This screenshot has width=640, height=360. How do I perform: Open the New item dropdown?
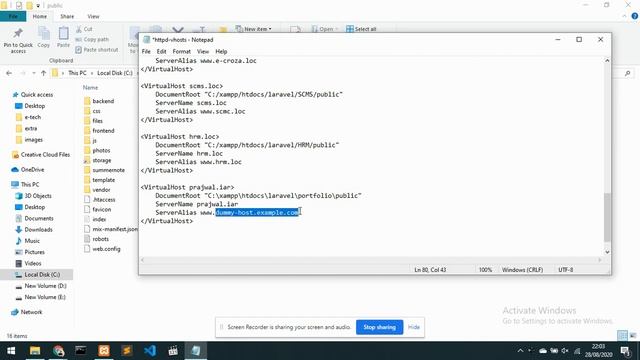[253, 29]
